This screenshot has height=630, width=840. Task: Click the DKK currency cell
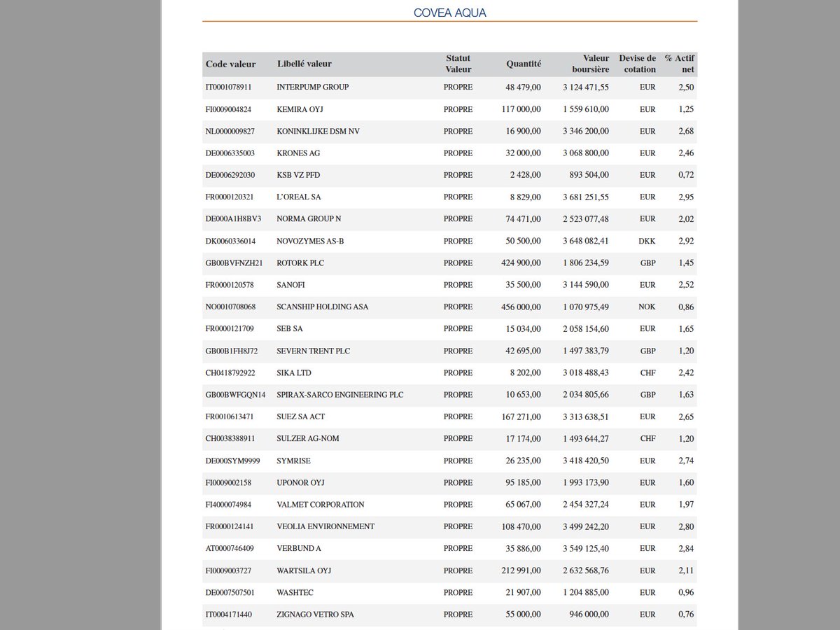point(647,241)
